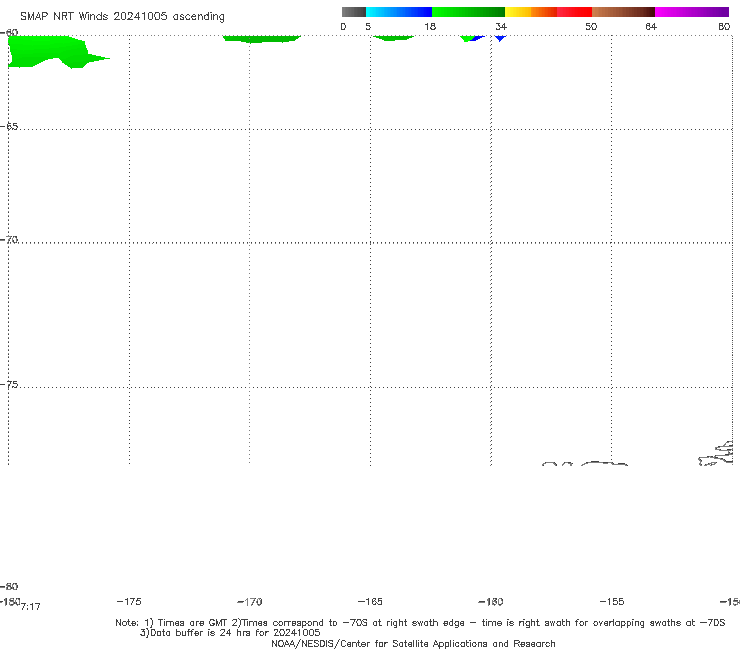Click the 'NOAA/NESDIS/Center for Satellite Applications' credit

[413, 643]
